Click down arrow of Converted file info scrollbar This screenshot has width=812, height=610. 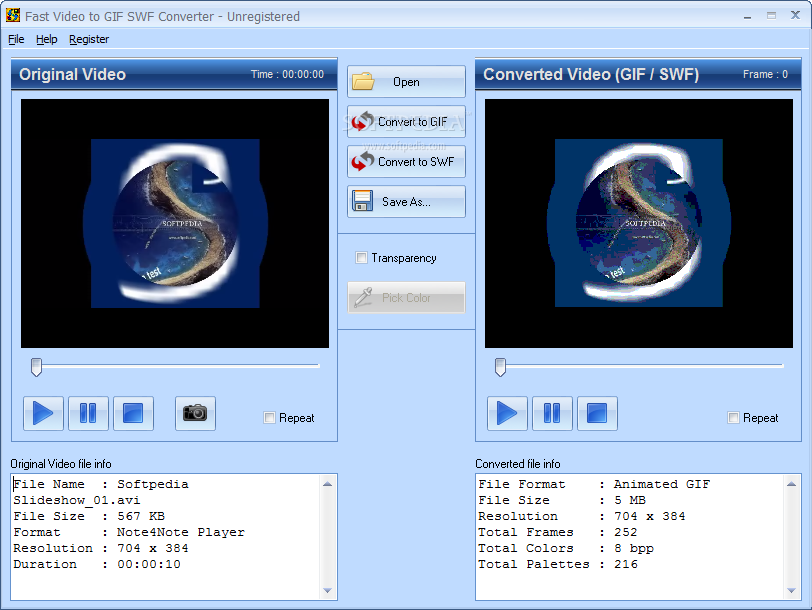[x=791, y=590]
